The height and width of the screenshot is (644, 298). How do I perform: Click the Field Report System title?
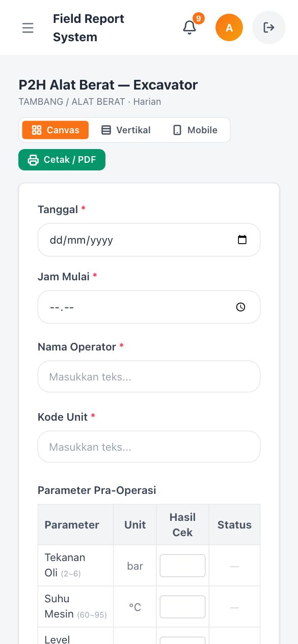click(89, 28)
